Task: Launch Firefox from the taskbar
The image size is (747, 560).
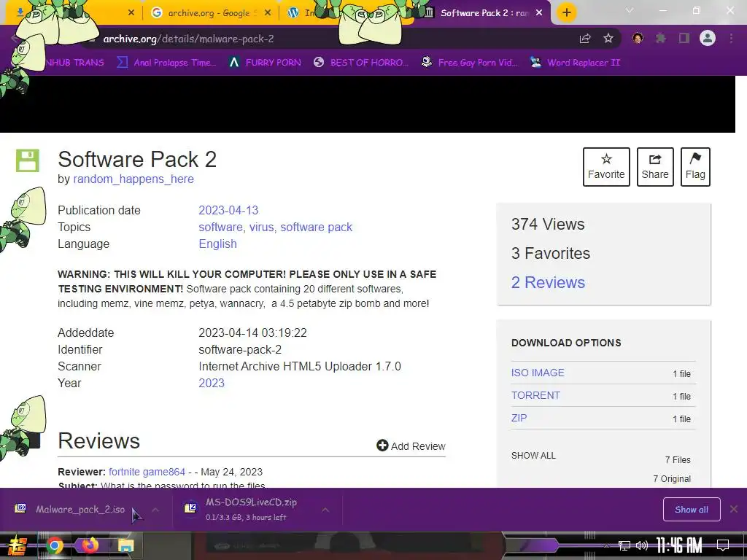Action: point(90,545)
